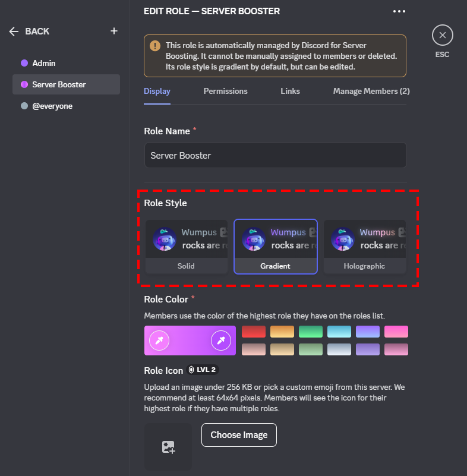Open the three-dot role options menu
The image size is (467, 476).
(399, 11)
